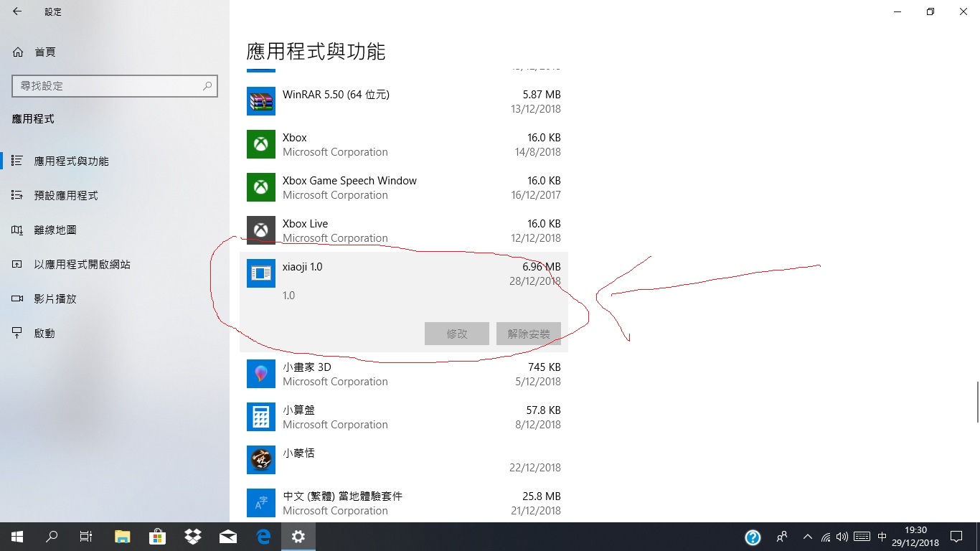Select the 小蒙恬 entry
980x551 pixels.
pos(404,460)
